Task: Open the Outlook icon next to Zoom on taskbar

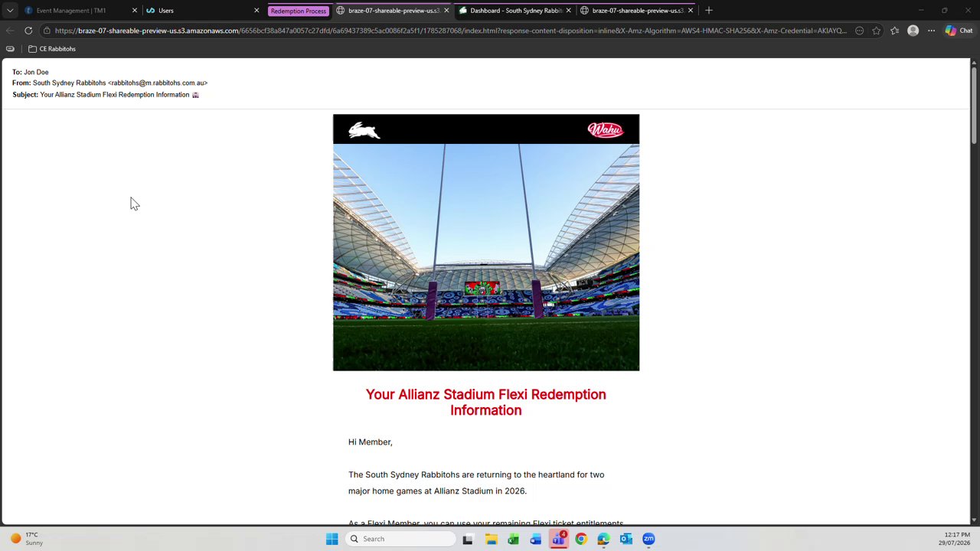Action: point(626,539)
